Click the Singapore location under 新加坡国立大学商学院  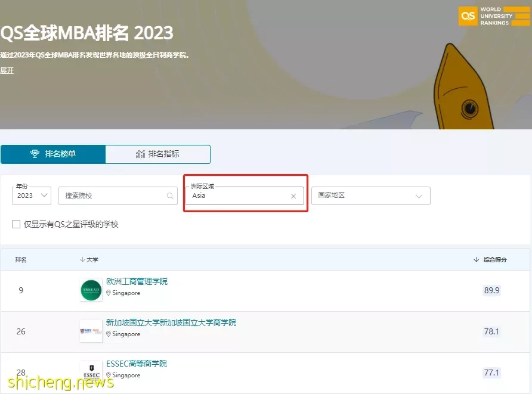[x=123, y=334]
